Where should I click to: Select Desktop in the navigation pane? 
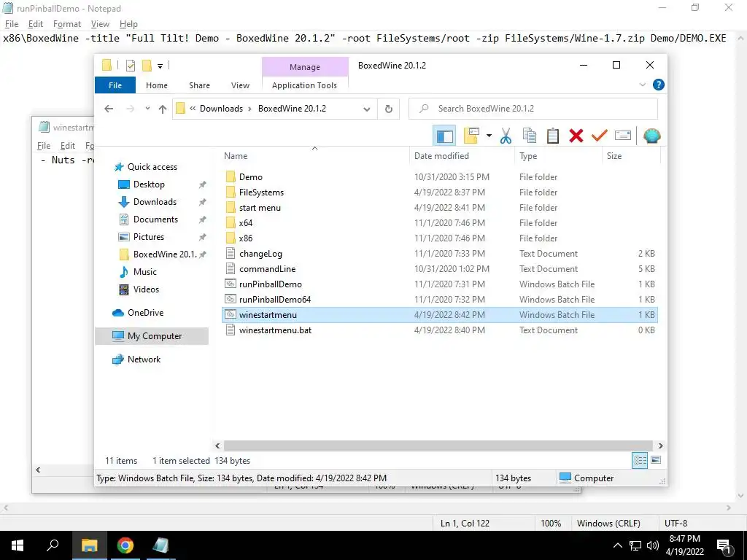pyautogui.click(x=149, y=184)
